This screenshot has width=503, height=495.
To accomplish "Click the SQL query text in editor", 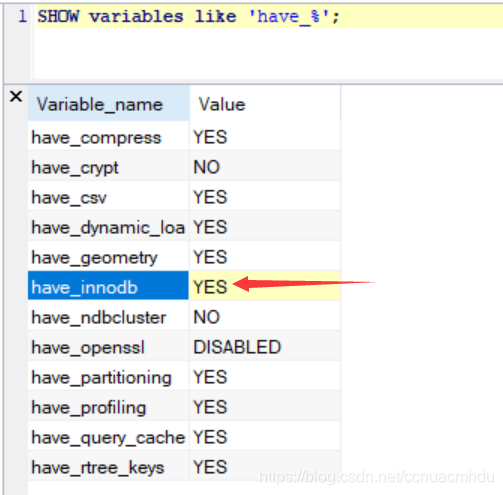I will click(188, 16).
